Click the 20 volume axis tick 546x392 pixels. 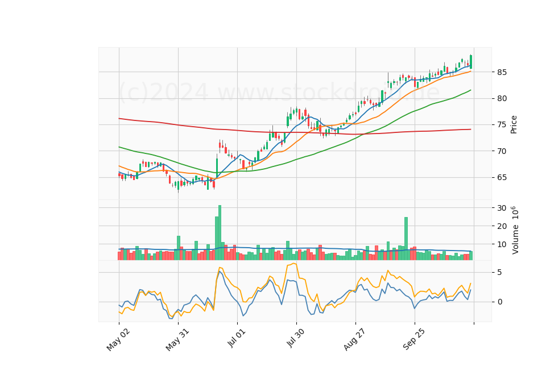click(x=502, y=226)
